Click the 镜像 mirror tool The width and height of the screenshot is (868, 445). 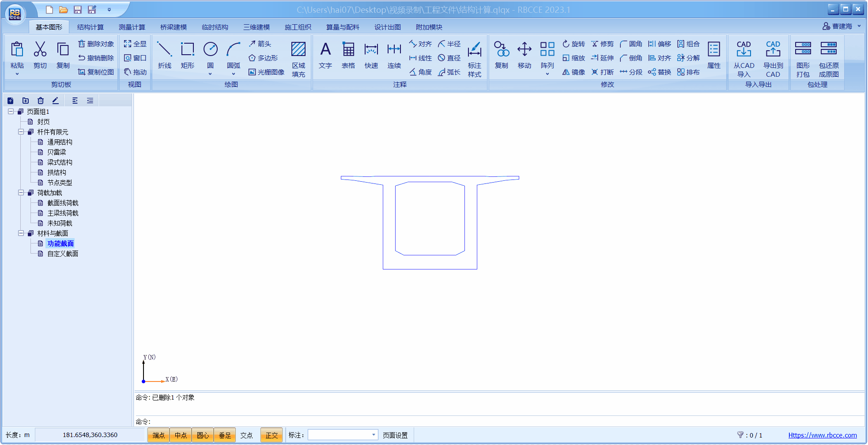574,72
